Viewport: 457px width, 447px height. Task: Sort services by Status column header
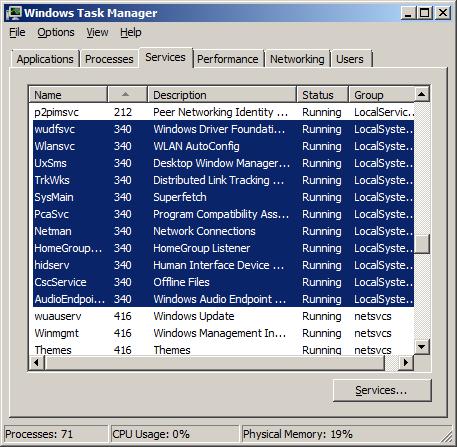(x=322, y=94)
